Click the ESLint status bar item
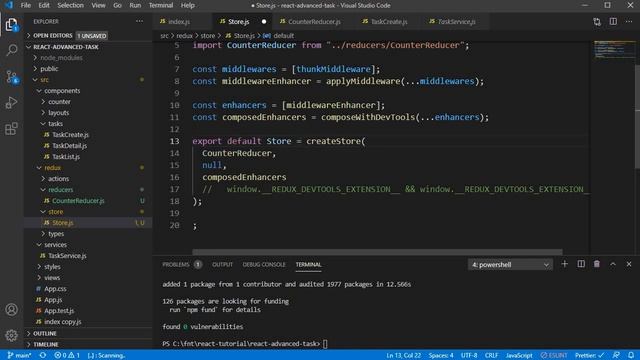The image size is (640, 360). [x=554, y=355]
